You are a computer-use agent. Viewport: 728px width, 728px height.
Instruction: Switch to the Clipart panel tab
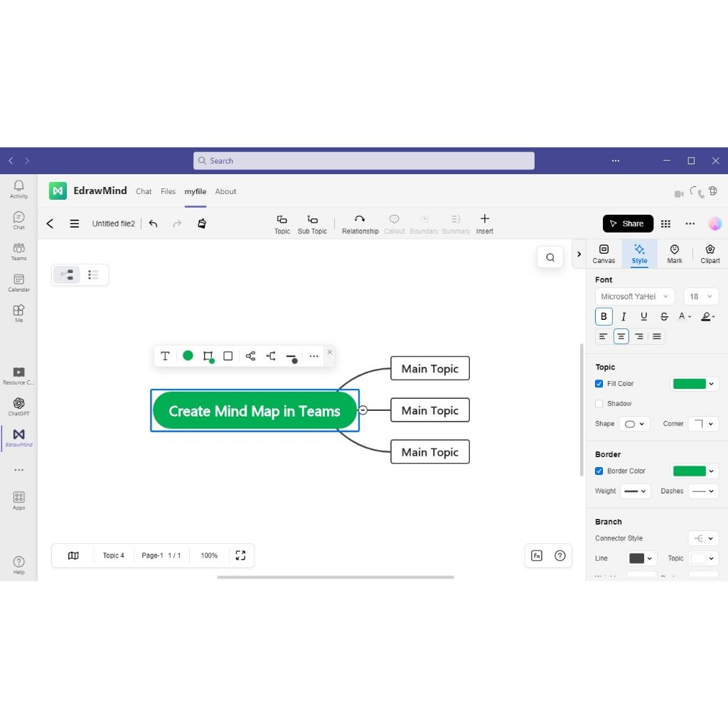(x=710, y=254)
